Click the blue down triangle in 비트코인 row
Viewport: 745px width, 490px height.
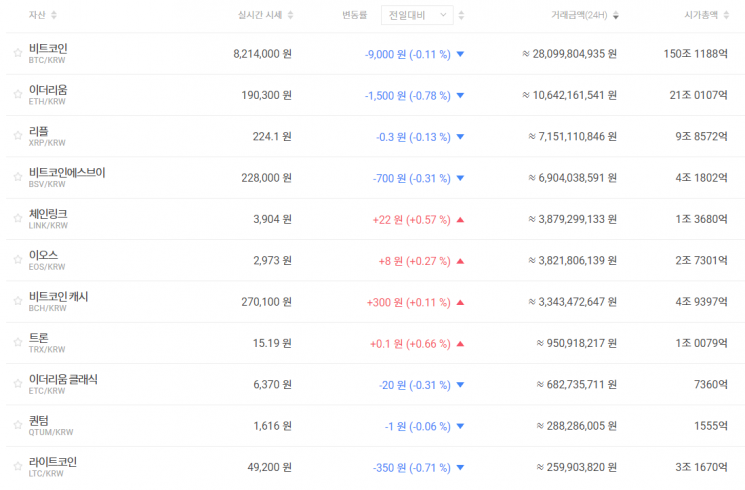pos(460,54)
